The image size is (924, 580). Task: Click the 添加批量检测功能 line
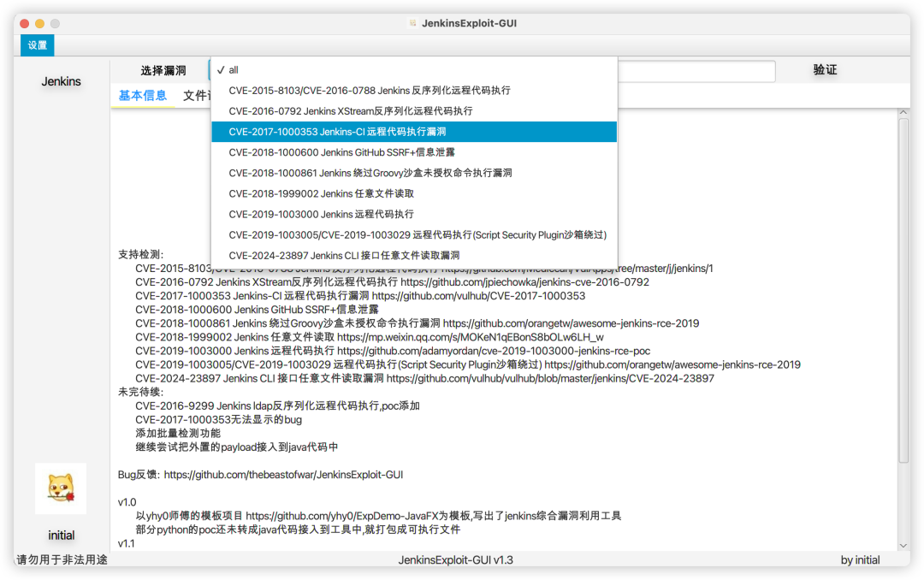tap(178, 433)
